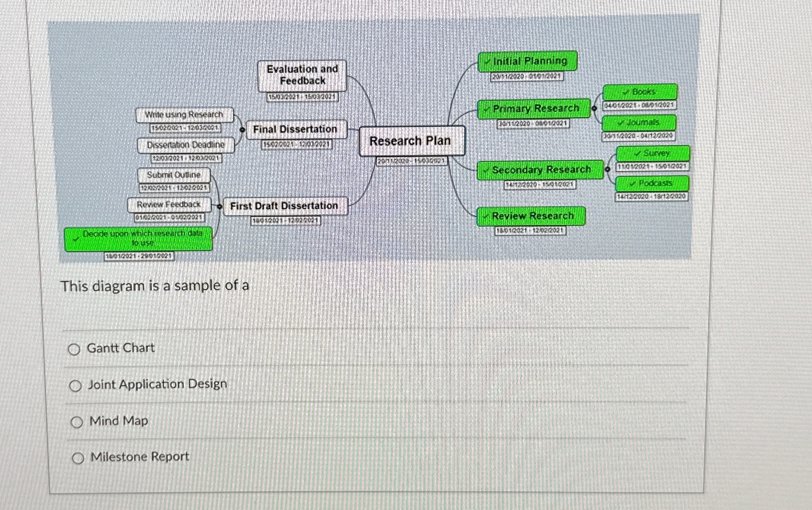The height and width of the screenshot is (510, 812).
Task: Collapse the First Draft Dissertation connector
Action: click(219, 206)
